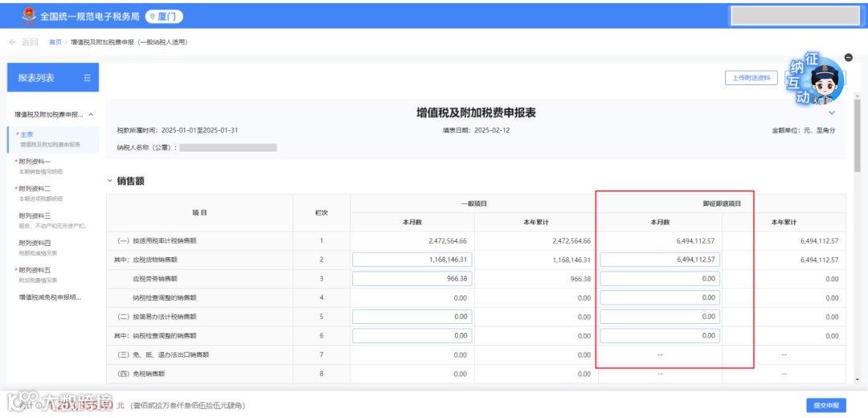Open the 厦门 location selector

point(164,17)
